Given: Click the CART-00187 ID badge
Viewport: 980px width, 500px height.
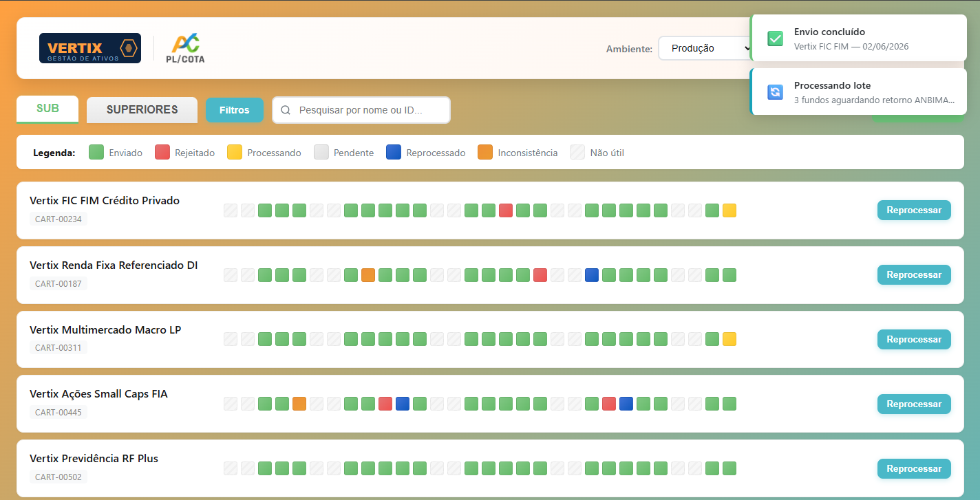Looking at the screenshot, I should pyautogui.click(x=58, y=284).
